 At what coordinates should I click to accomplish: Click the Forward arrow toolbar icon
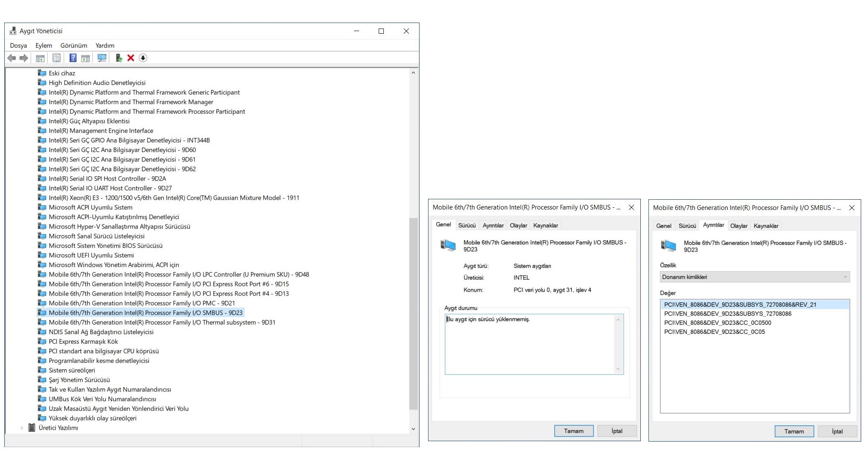click(24, 58)
